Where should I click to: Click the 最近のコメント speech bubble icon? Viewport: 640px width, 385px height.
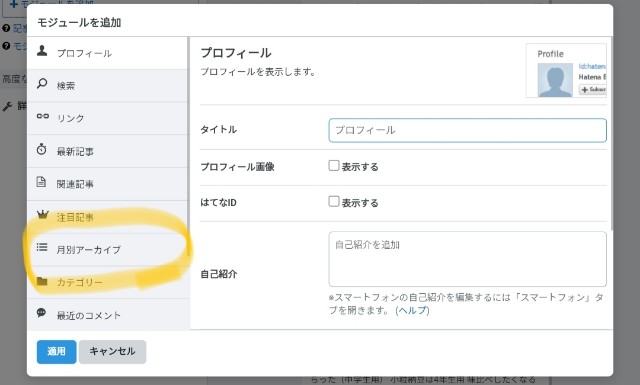click(x=42, y=313)
